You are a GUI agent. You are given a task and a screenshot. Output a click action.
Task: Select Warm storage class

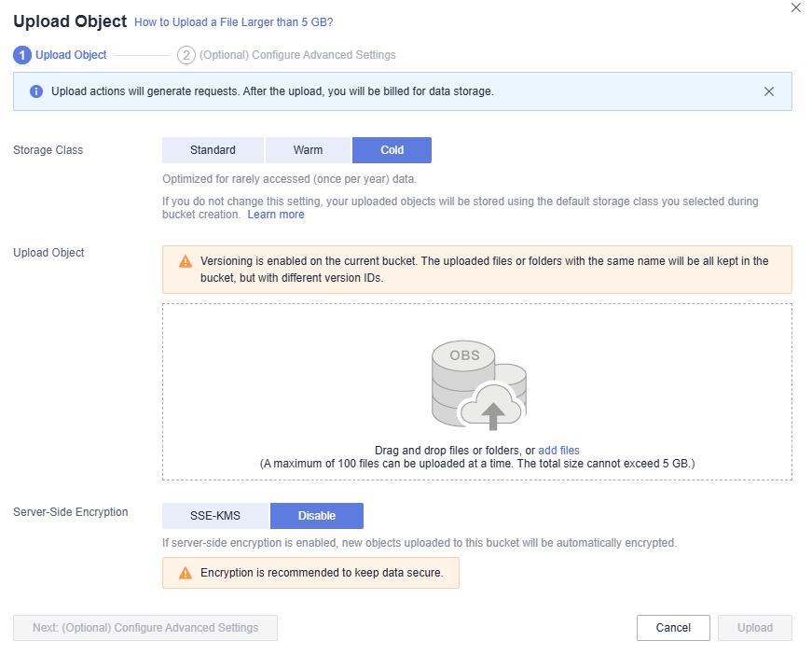(x=309, y=150)
